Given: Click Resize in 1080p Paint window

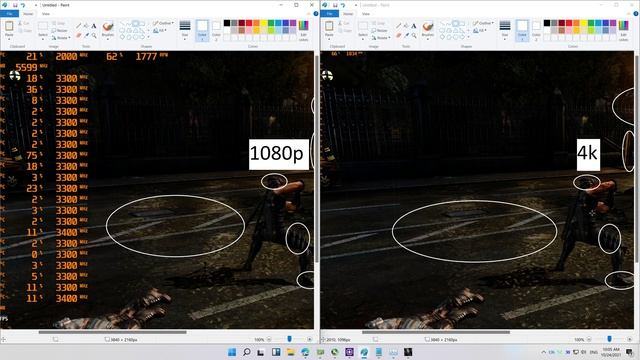Looking at the screenshot, I should pyautogui.click(x=60, y=31).
